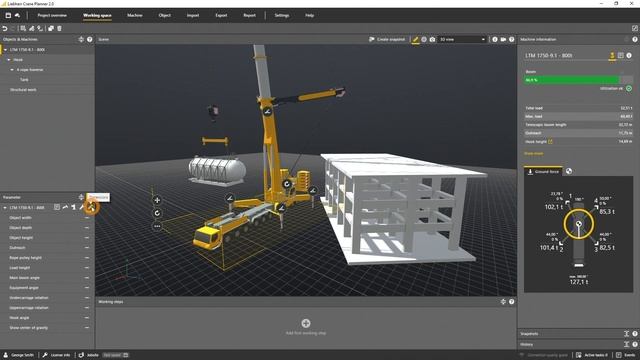The image size is (640, 360).
Task: Switch to globe tab beside Ground force
Action: click(569, 171)
